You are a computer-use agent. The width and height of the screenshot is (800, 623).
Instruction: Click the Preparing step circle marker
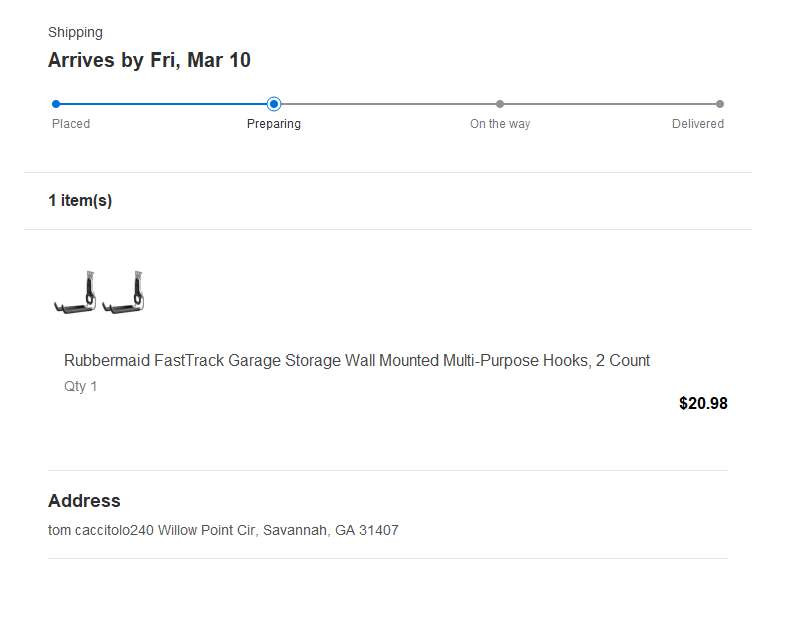(x=274, y=104)
